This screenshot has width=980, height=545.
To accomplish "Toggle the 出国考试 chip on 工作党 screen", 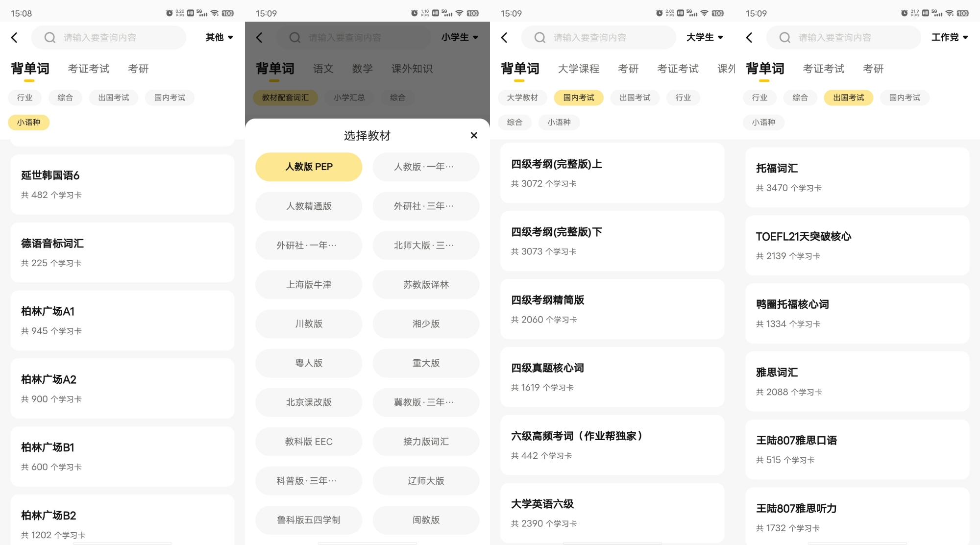I will coord(848,98).
